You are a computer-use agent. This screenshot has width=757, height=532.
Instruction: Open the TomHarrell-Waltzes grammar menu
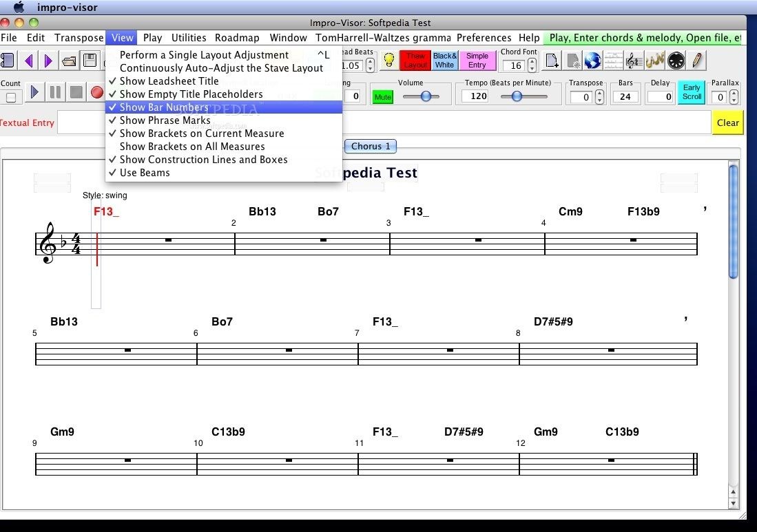tap(384, 38)
